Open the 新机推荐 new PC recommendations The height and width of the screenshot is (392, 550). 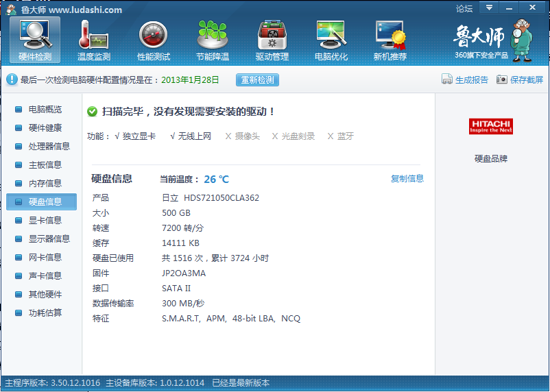390,40
